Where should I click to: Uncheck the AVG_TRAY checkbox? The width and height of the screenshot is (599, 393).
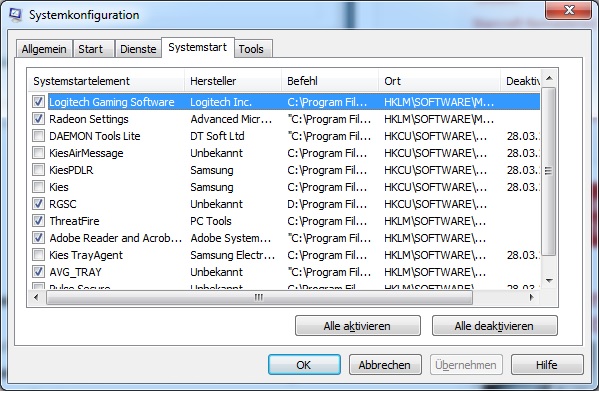(38, 272)
